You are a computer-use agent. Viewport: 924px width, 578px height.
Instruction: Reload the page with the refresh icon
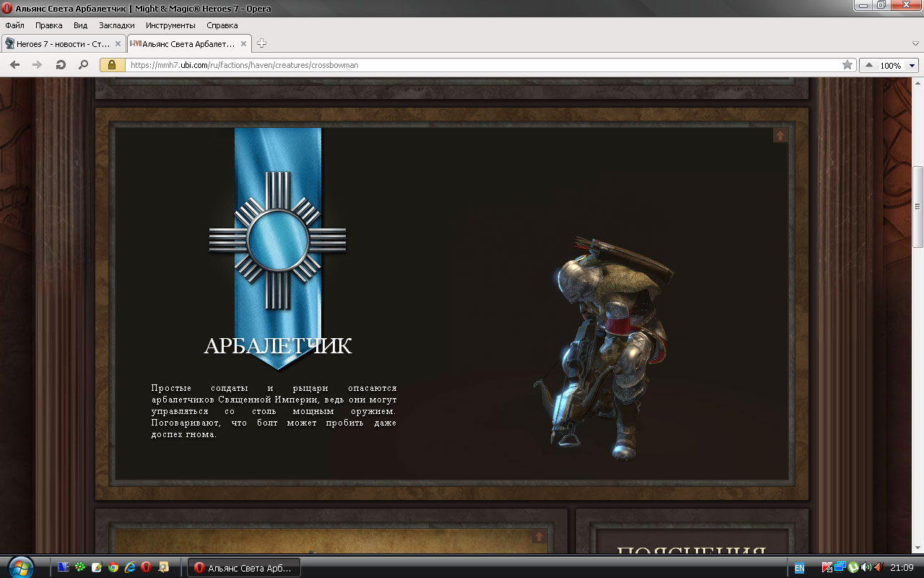pyautogui.click(x=61, y=65)
